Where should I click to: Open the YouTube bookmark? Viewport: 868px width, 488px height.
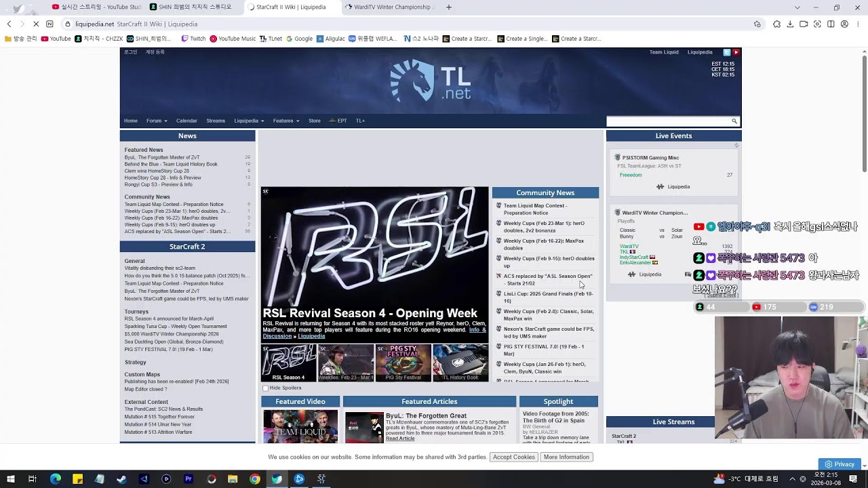coord(56,39)
